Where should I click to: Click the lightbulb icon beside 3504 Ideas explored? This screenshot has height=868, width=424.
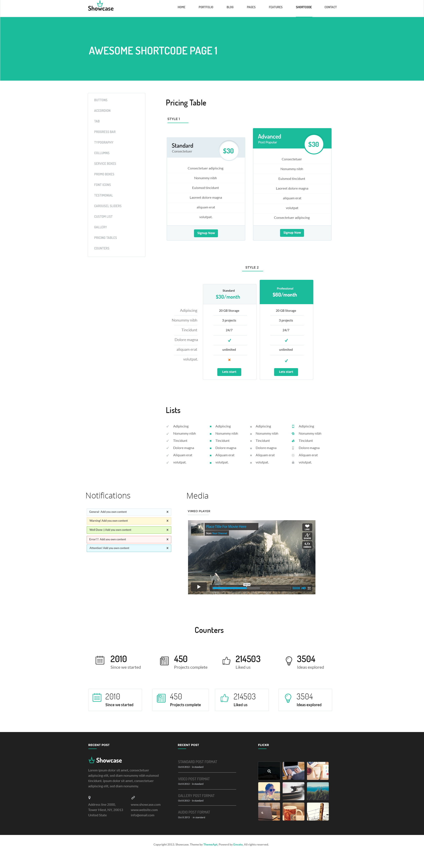[289, 661]
